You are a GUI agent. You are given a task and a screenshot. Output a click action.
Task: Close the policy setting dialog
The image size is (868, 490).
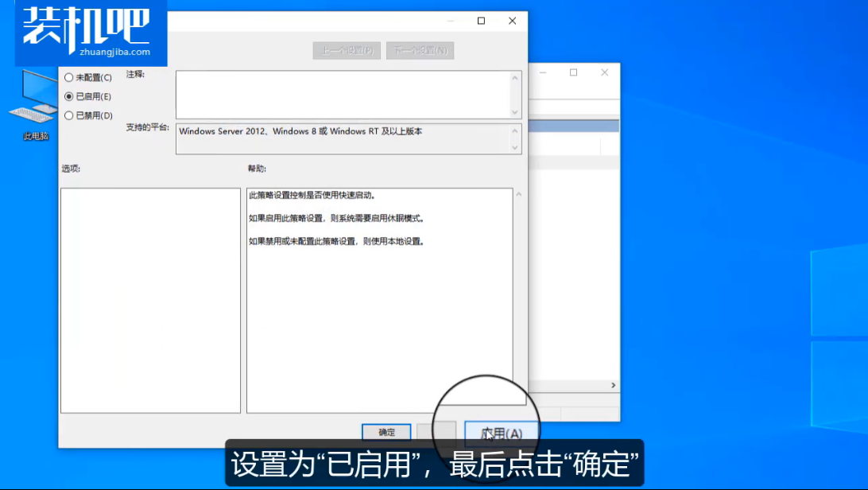tap(513, 21)
